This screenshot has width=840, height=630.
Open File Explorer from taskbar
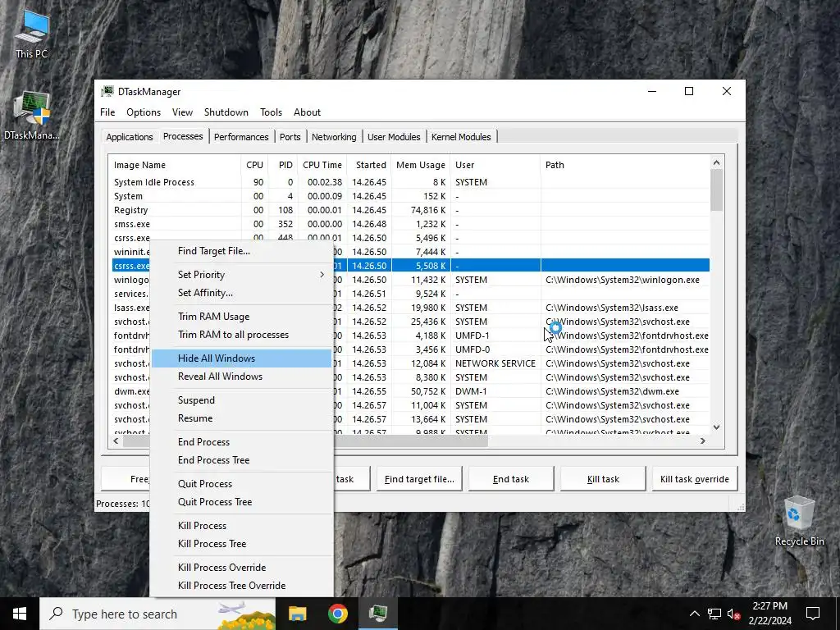coord(297,614)
